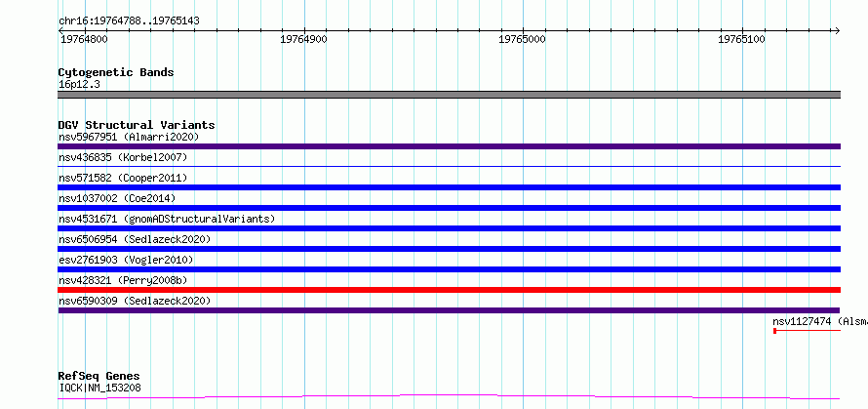Viewport: 868px width, 409px height.
Task: Click the 16p12.3 band label
Action: [79, 85]
